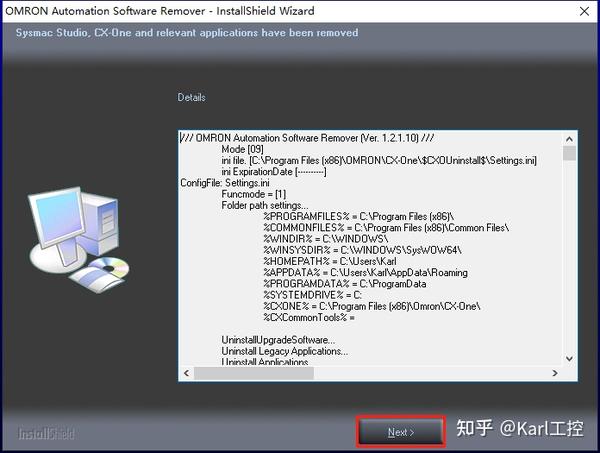This screenshot has height=453, width=600.
Task: Click the %WINSYSDIR% path line
Action: coord(362,250)
